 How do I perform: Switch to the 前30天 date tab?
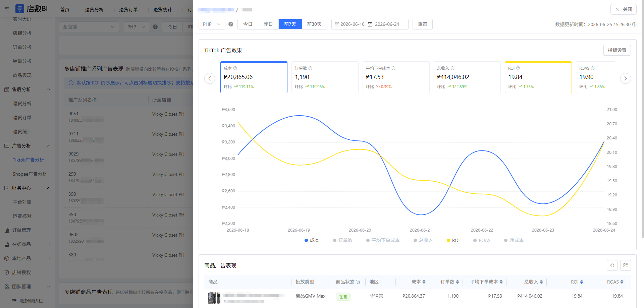[x=314, y=24]
